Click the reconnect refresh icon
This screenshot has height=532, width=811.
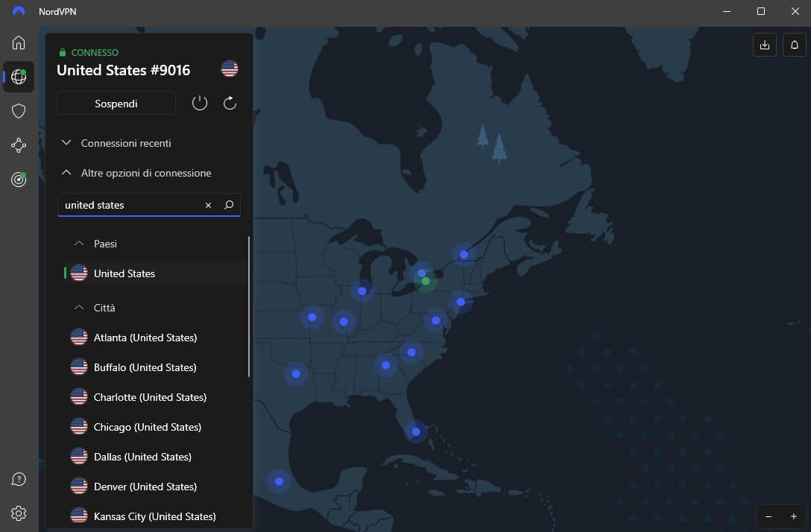230,103
